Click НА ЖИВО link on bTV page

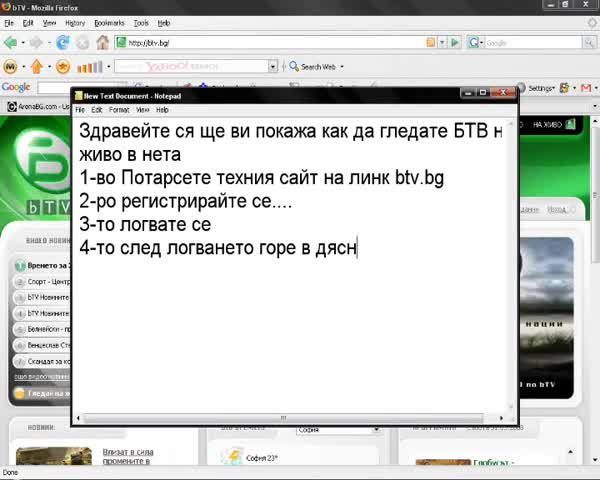(x=547, y=124)
